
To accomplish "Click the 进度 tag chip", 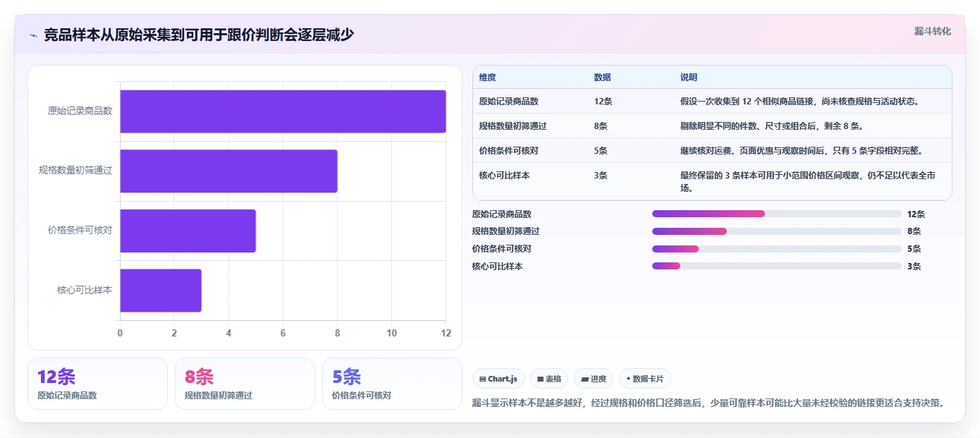I will coord(594,379).
